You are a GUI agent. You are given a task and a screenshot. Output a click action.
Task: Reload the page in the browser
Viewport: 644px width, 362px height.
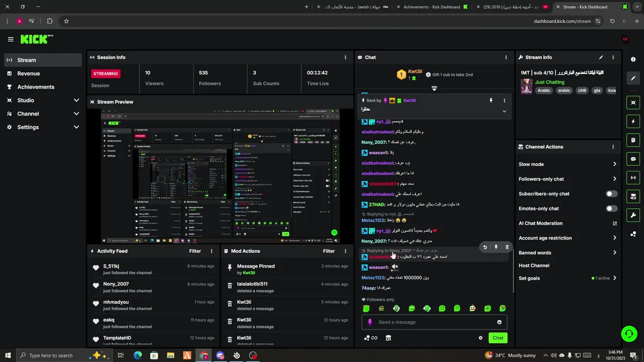click(x=612, y=21)
